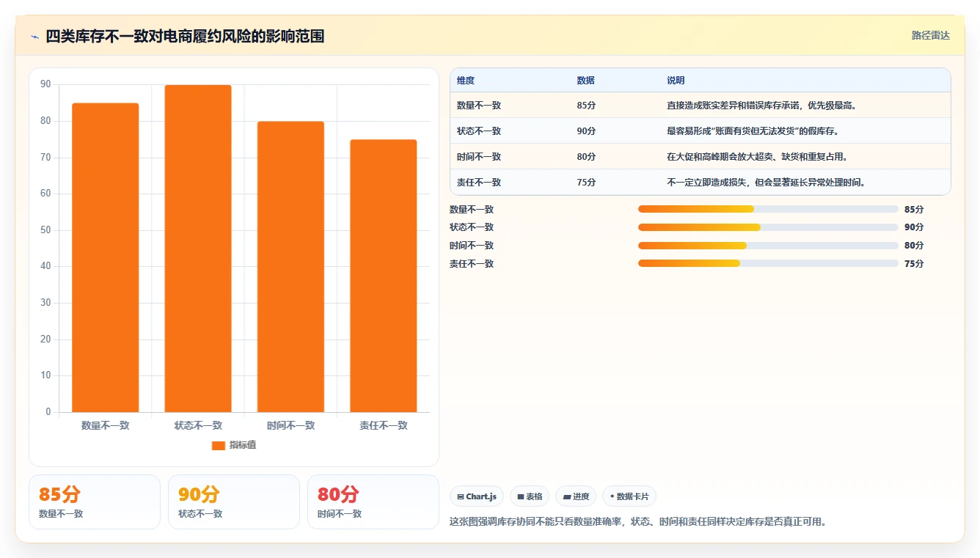The image size is (980, 558).
Task: Click the description '不一定立即造成损失'
Action: tap(766, 182)
